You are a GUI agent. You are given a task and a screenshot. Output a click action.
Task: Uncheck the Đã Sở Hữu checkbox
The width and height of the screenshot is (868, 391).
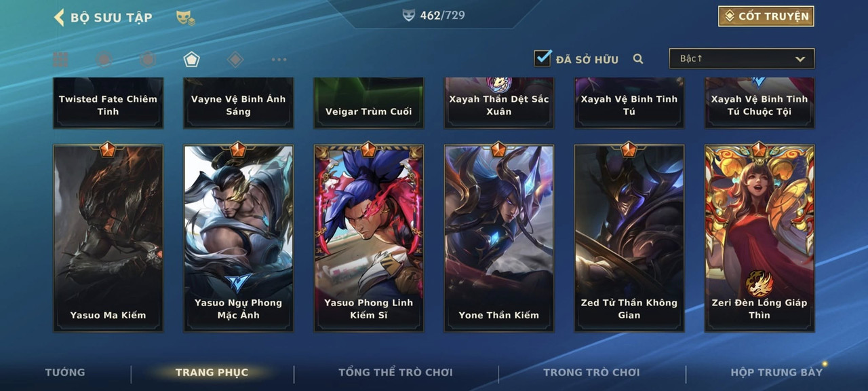pyautogui.click(x=542, y=58)
